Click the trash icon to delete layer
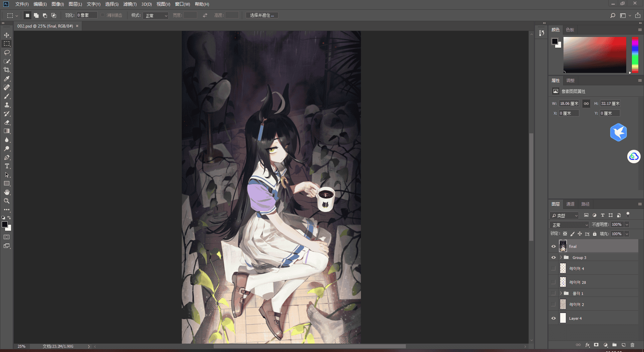Image resolution: width=644 pixels, height=352 pixels. pyautogui.click(x=632, y=345)
